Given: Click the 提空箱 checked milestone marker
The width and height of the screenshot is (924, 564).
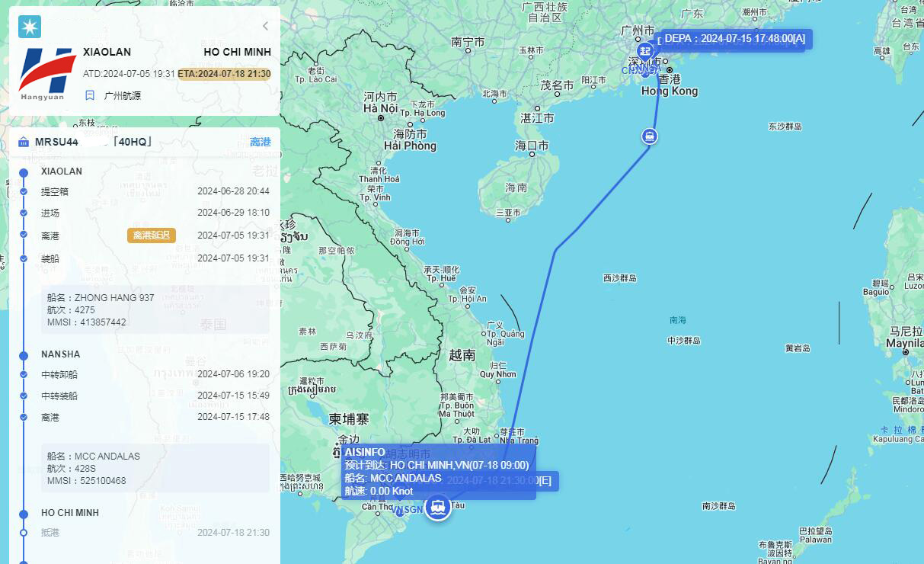Looking at the screenshot, I should 24,191.
